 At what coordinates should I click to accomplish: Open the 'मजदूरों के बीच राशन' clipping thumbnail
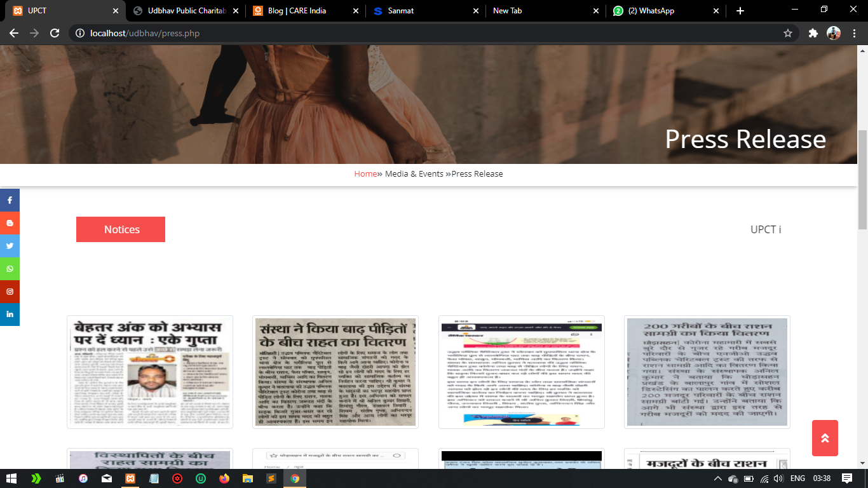(x=707, y=459)
